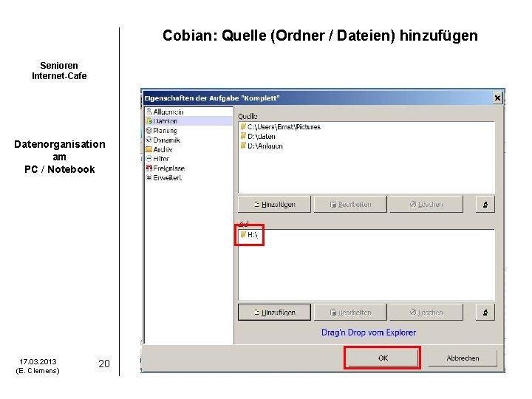
Task: Click the small icon button right of Ziel Löschen
Action: pyautogui.click(x=485, y=312)
